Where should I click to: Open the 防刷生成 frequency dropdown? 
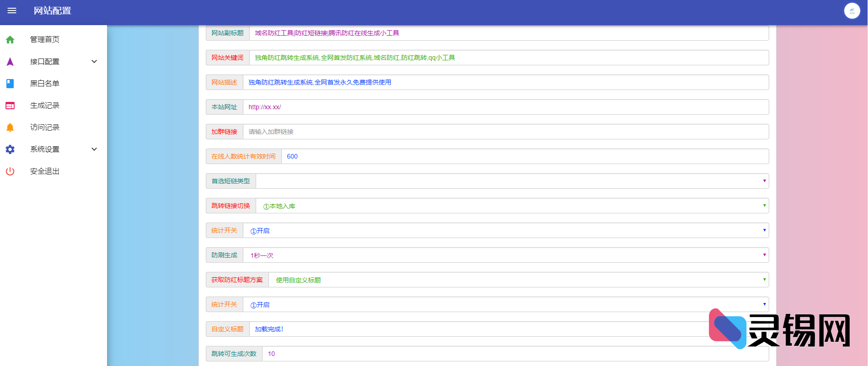pyautogui.click(x=505, y=255)
